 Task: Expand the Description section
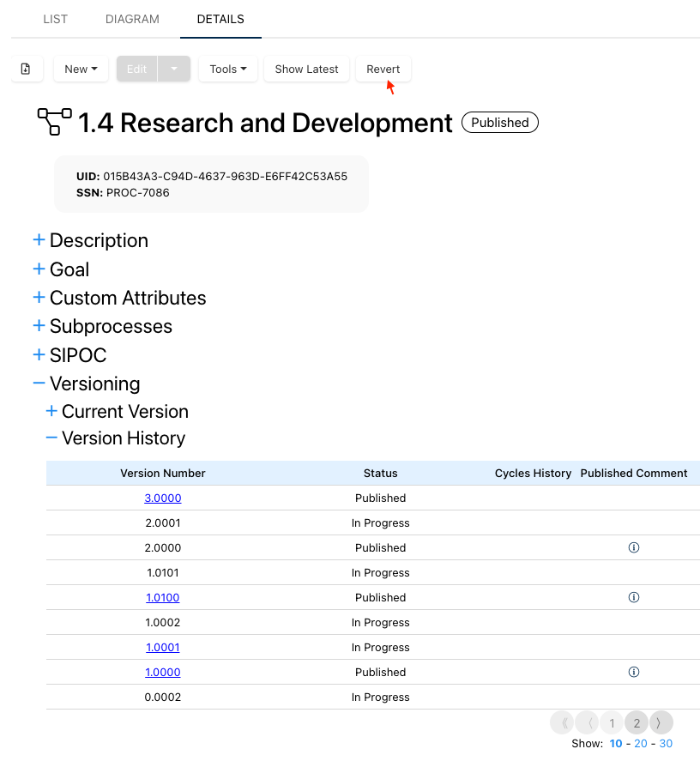pyautogui.click(x=39, y=240)
